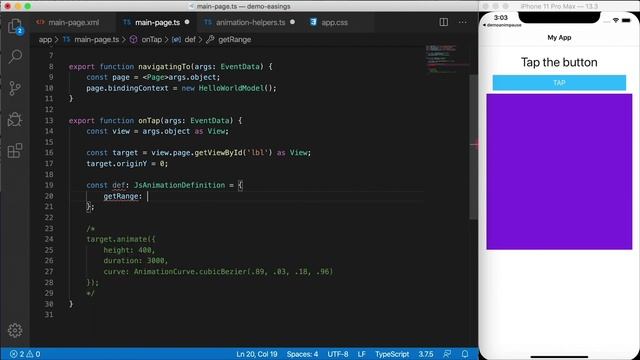640x360 pixels.
Task: Click Tap the button label in simulator
Action: (559, 62)
